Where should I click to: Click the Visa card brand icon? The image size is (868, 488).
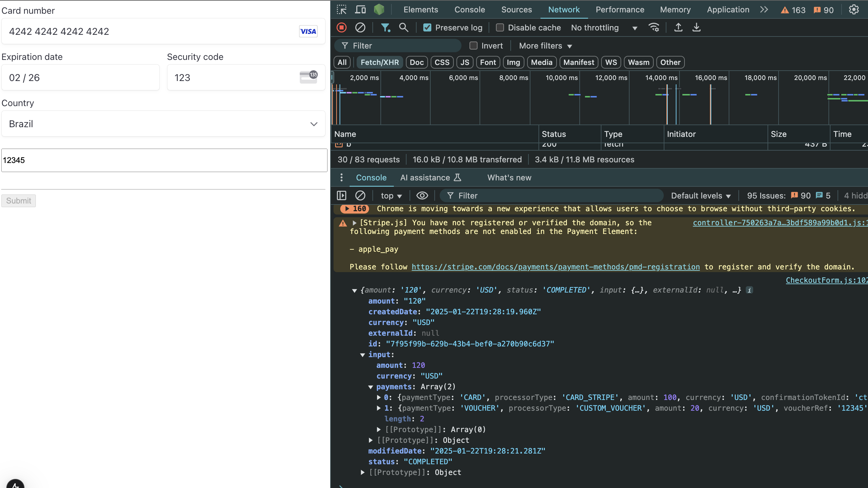pos(308,31)
